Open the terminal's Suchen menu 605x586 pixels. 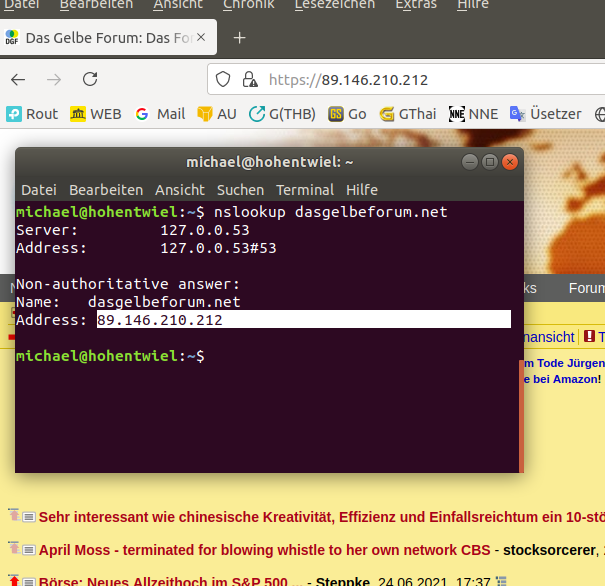click(240, 189)
